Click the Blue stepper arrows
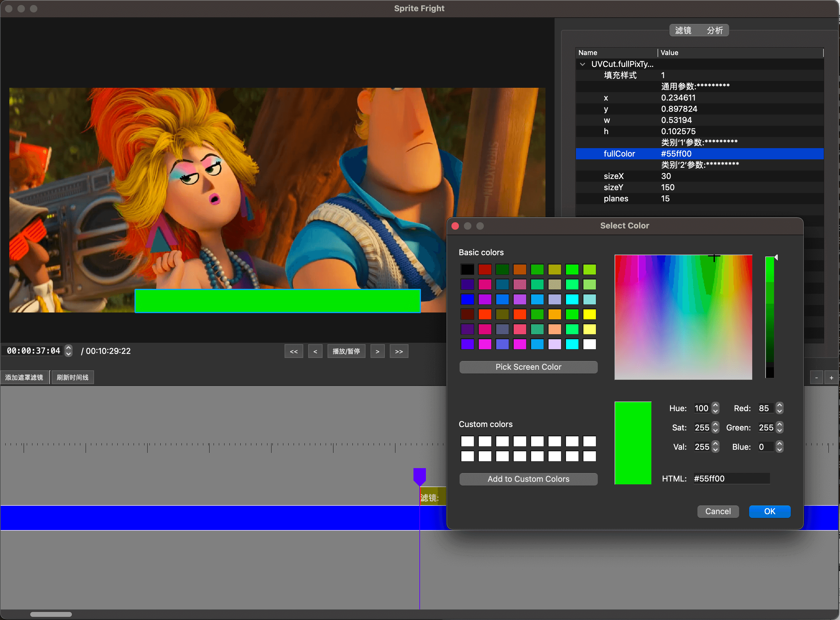Screen dimensions: 840x620 (x=780, y=447)
